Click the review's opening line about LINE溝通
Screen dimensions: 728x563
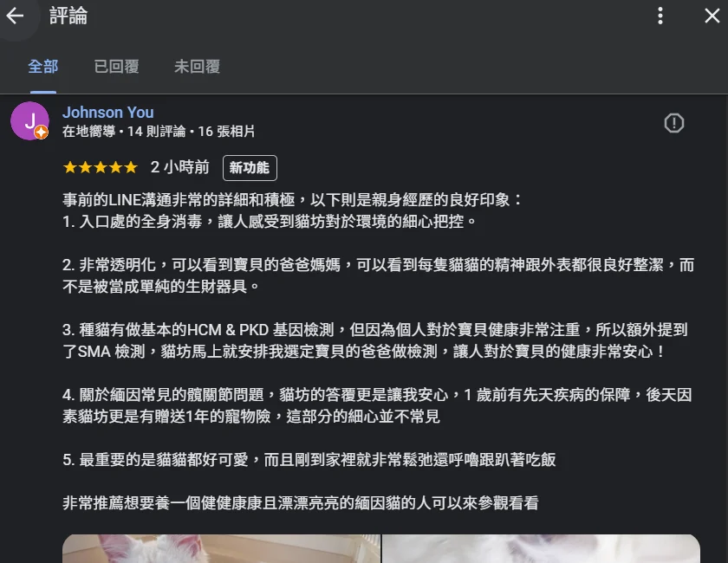[x=293, y=199]
